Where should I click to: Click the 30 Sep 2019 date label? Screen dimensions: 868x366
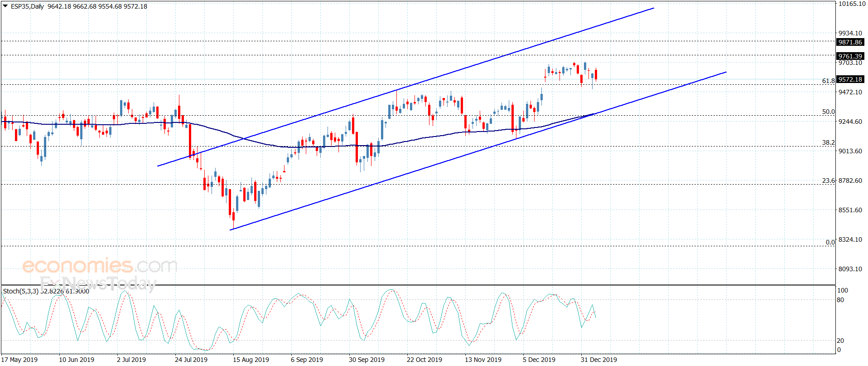(367, 360)
